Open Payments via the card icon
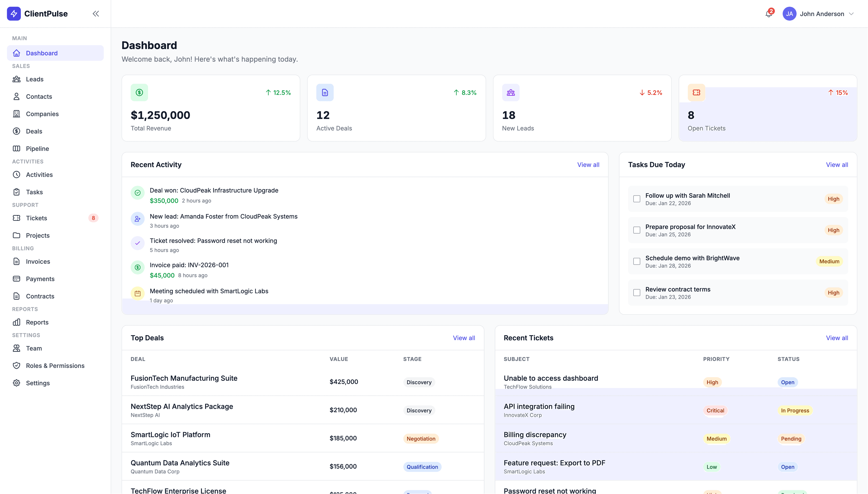Image resolution: width=868 pixels, height=494 pixels. point(17,279)
